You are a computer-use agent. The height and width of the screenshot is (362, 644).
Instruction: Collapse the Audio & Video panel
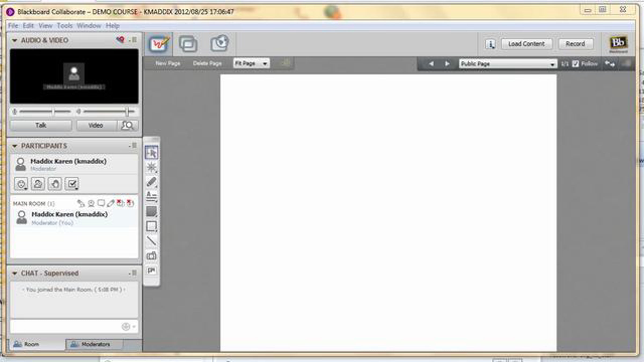pos(15,40)
